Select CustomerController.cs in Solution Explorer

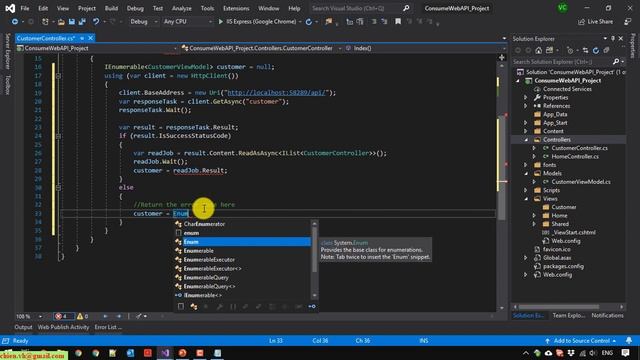point(579,148)
